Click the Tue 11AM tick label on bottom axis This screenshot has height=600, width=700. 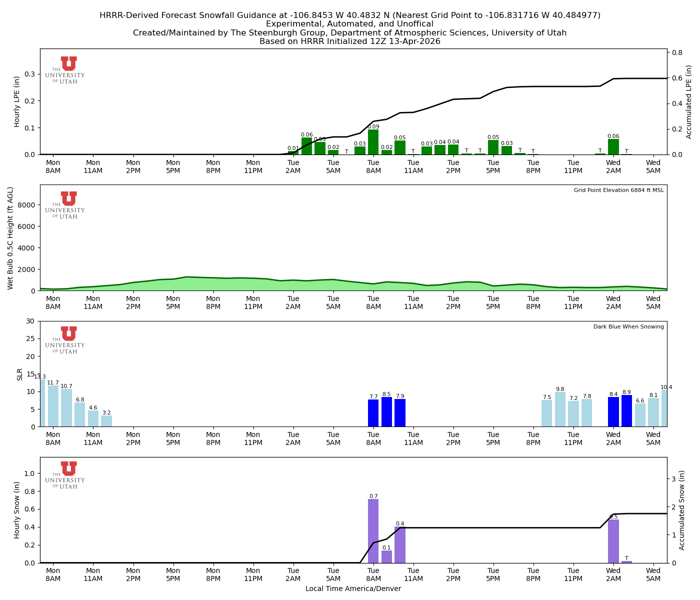(413, 574)
